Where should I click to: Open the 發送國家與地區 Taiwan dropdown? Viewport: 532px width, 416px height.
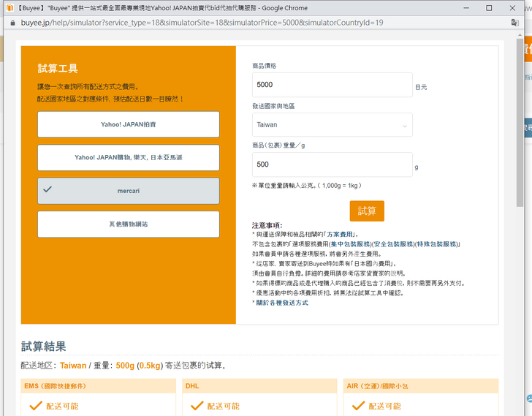(332, 125)
